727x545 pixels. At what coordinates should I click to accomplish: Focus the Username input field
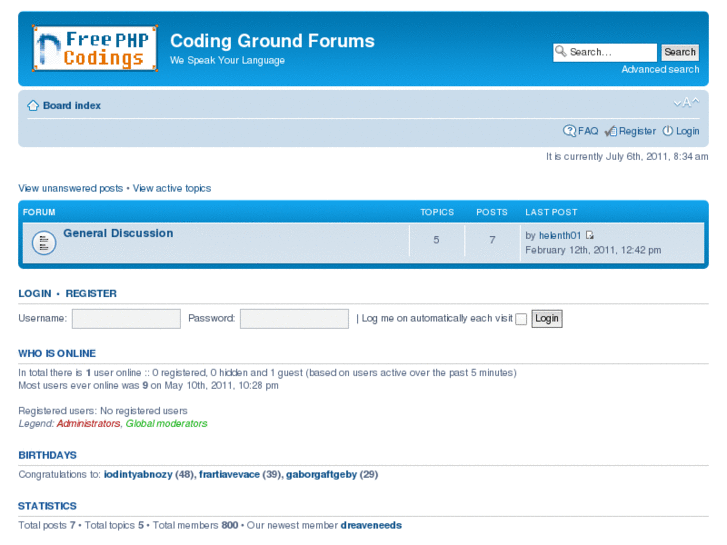pos(126,319)
